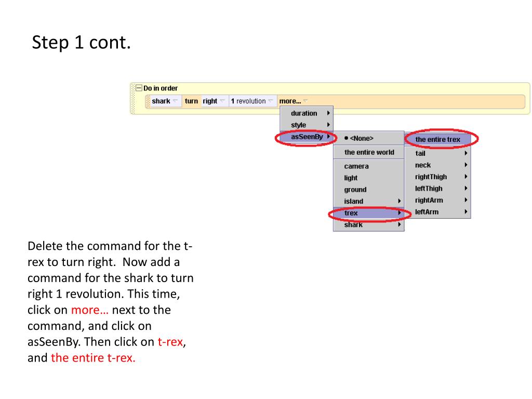532x399 pixels.
Task: Select the asSeenBy menu entry
Action: tap(307, 137)
